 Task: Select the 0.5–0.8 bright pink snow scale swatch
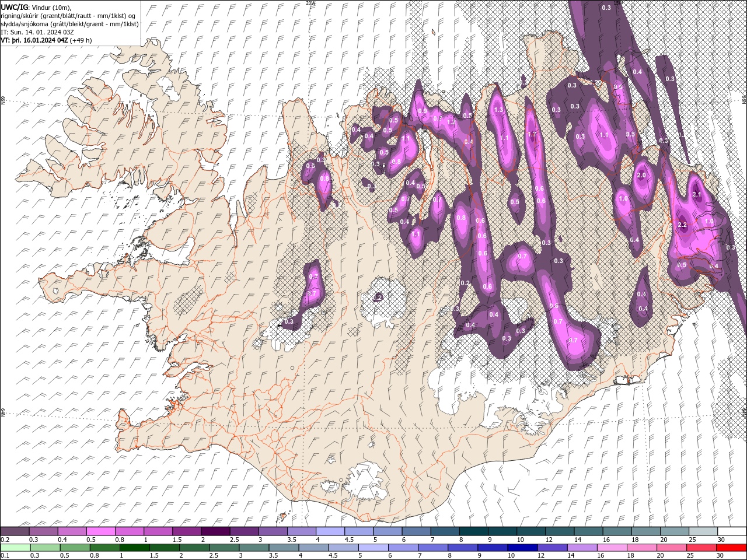[x=100, y=531]
